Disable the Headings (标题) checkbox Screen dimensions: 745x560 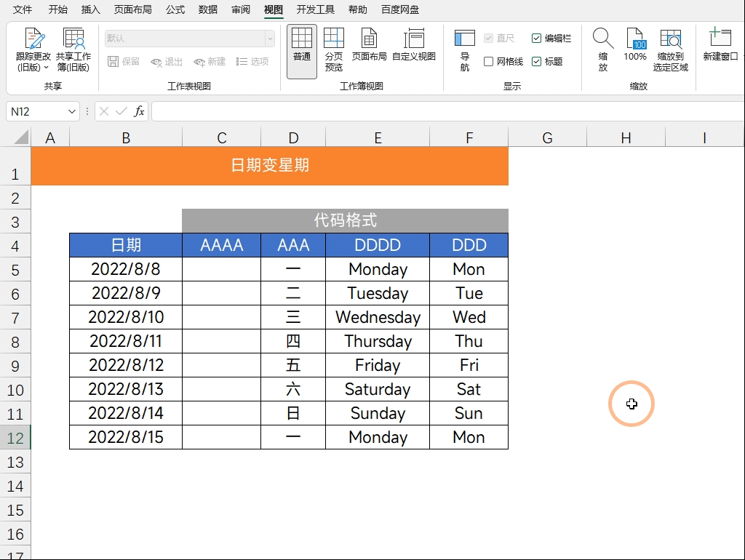click(537, 62)
